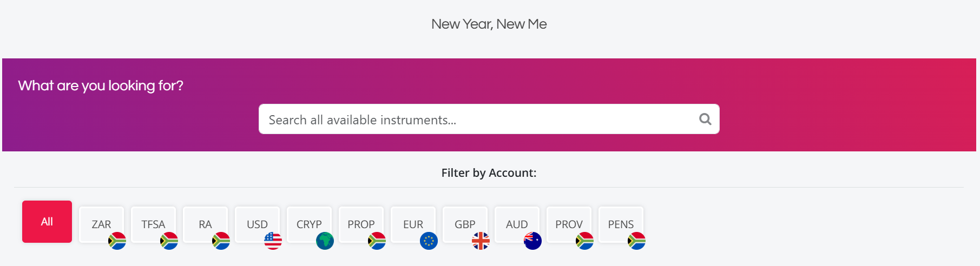Click the flag icon on PENS filter

click(x=636, y=241)
